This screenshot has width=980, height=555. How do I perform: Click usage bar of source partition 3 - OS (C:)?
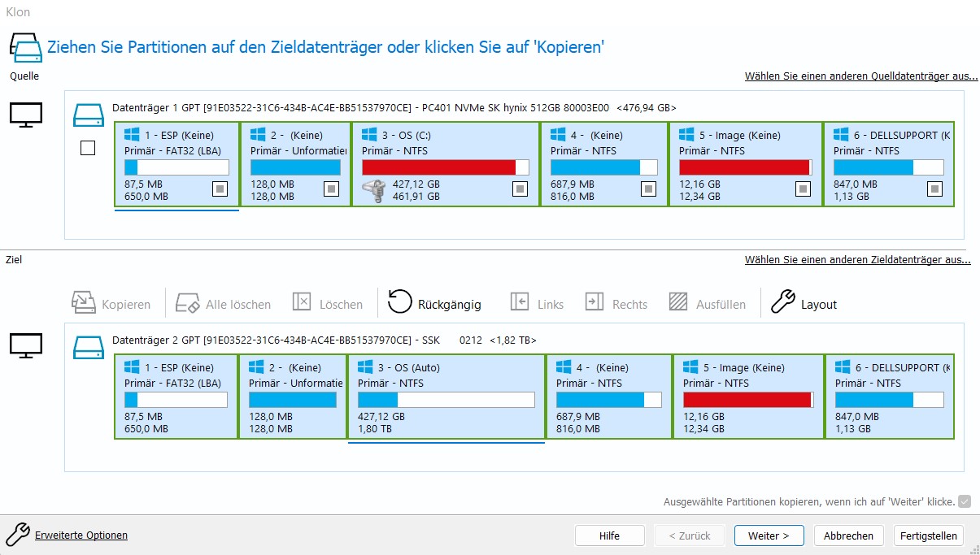pos(446,167)
